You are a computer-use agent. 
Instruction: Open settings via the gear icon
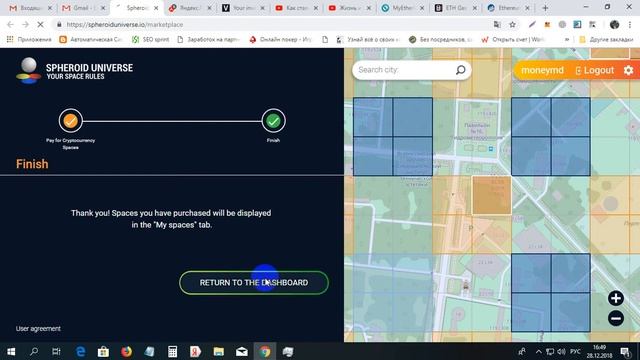click(x=629, y=70)
